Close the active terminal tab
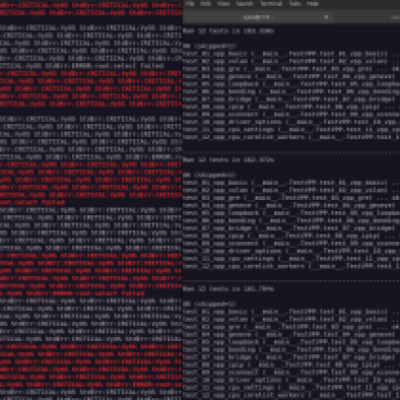Screen dimensions: 400x400 coord(326,17)
